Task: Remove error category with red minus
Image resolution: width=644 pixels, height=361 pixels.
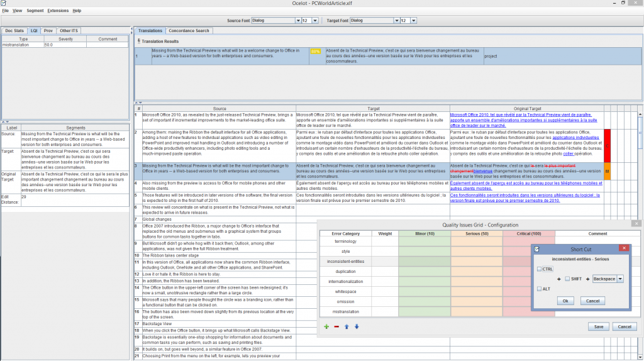Action: tap(337, 327)
